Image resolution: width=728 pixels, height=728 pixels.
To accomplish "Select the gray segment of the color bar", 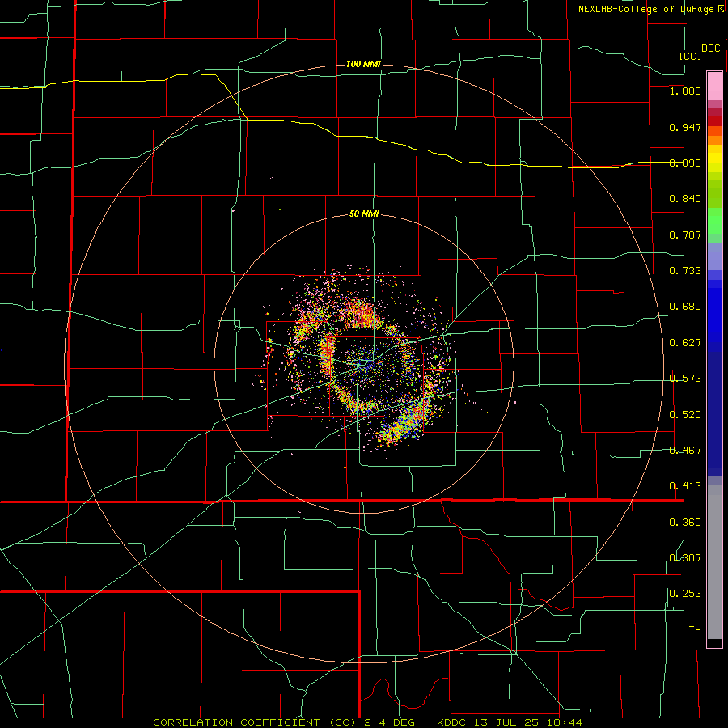I will point(714,562).
